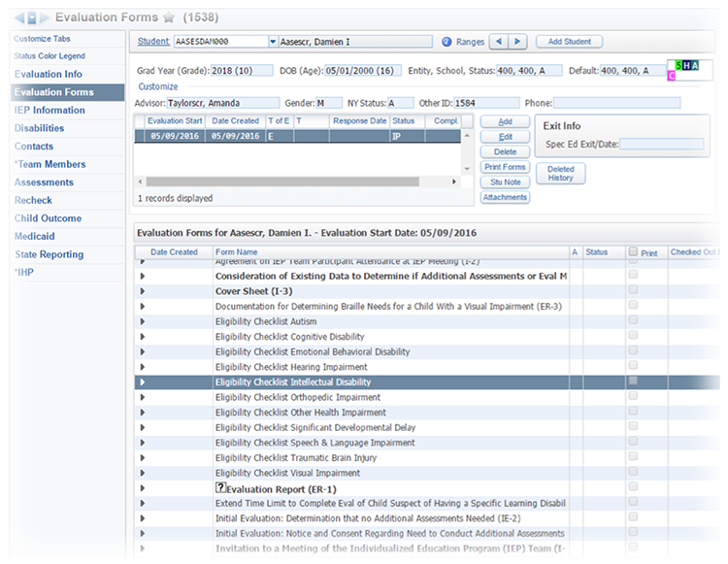Check print box for Eligibility Checklist Autism
Image resolution: width=728 pixels, height=564 pixels.
633,320
